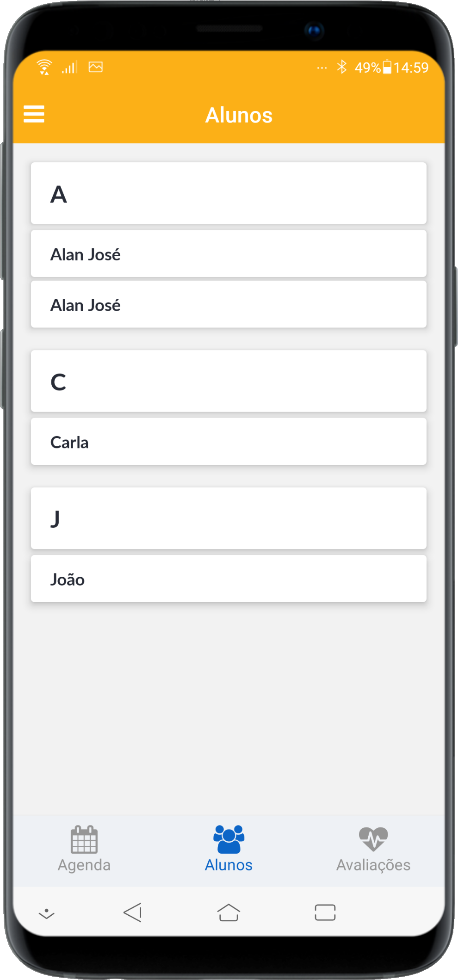Tap the image notification icon

pyautogui.click(x=96, y=67)
